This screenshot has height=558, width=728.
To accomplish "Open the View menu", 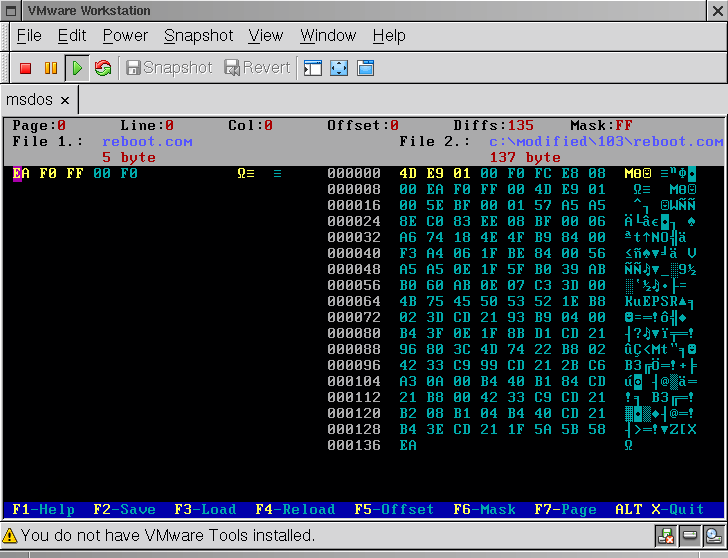I will tap(266, 35).
